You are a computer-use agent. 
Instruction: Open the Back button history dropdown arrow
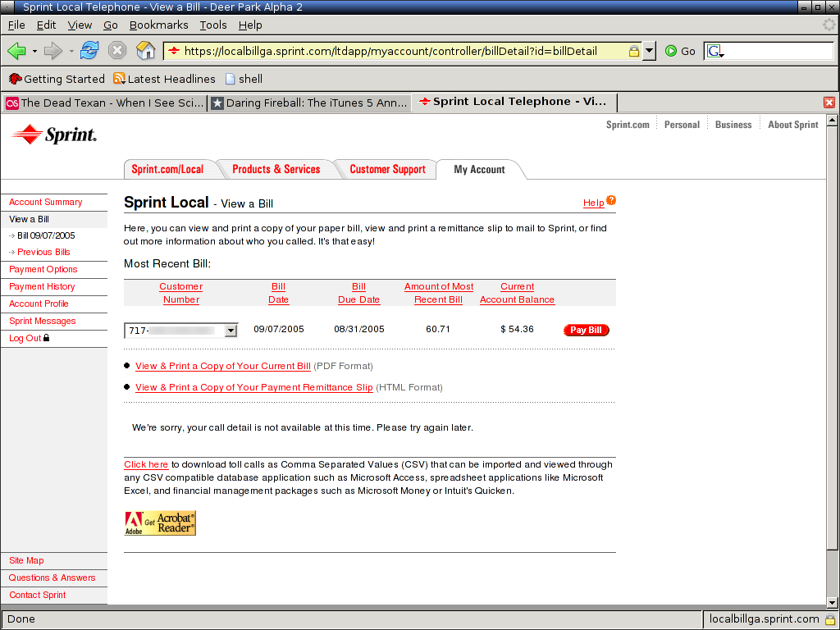pos(34,52)
